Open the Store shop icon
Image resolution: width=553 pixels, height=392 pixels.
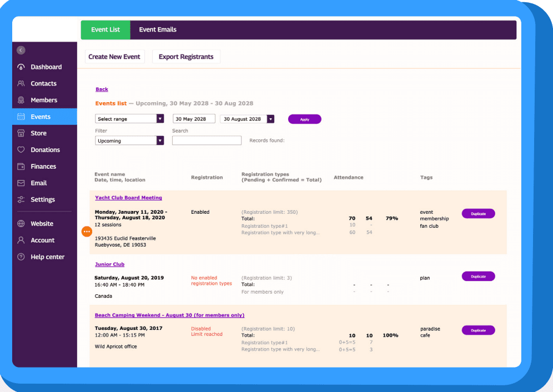[21, 133]
